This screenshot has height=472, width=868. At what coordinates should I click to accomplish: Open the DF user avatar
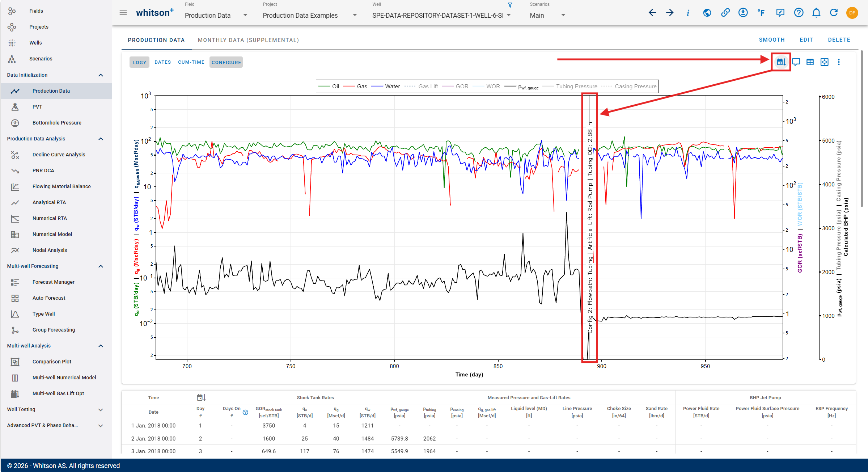(x=852, y=13)
